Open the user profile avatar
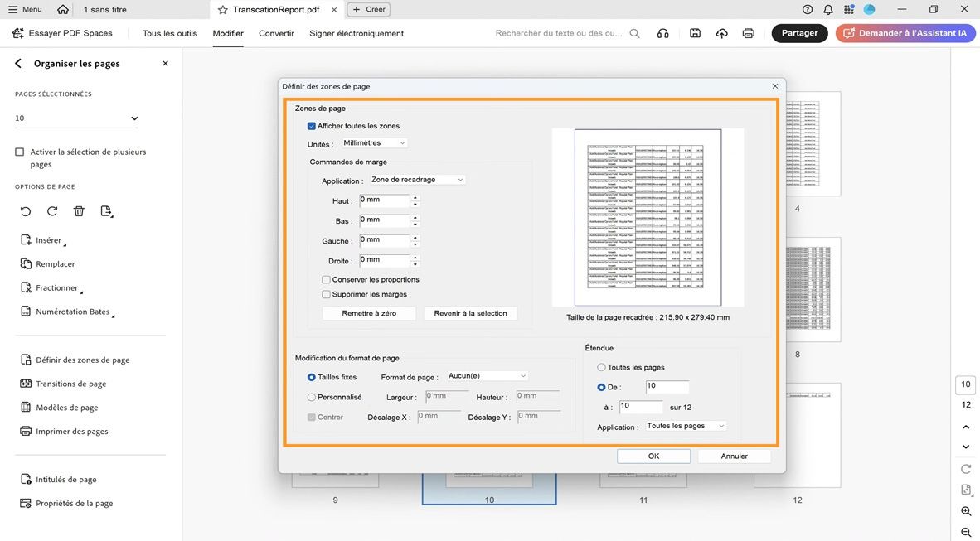 [x=870, y=9]
